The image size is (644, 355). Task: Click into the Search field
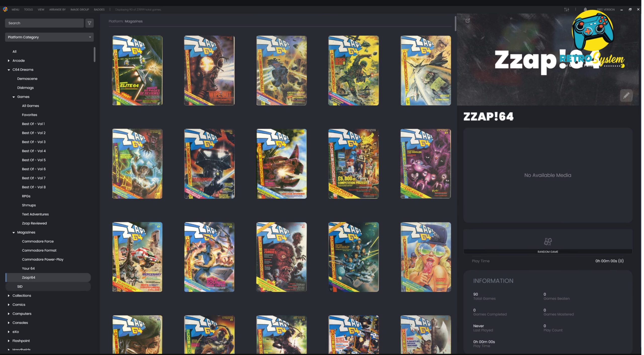44,23
